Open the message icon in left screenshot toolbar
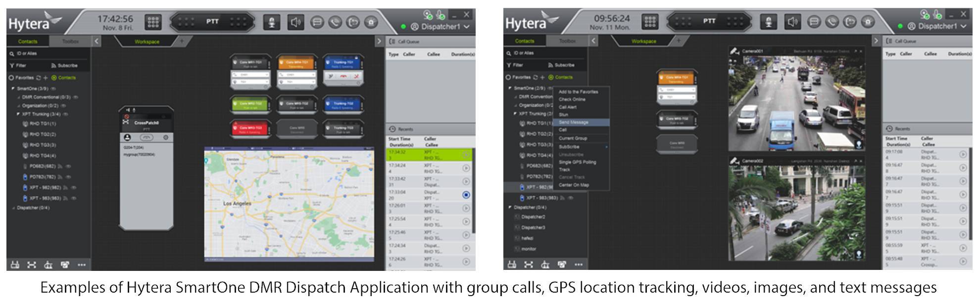The image size is (980, 305). coord(318,22)
